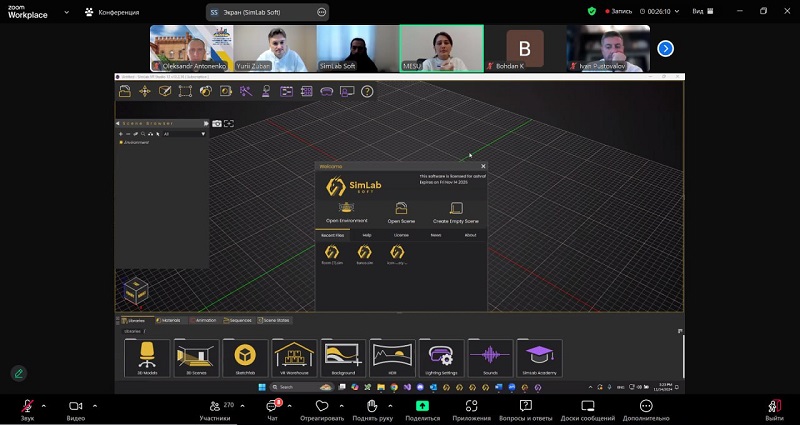
Task: Click the fit-to-view frame icon in viewport
Action: 229,123
